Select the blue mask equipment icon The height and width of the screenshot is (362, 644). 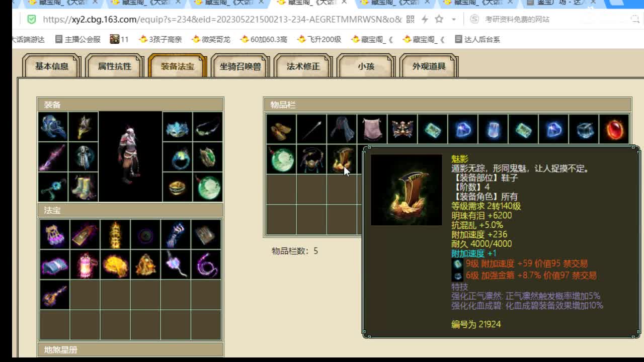[x=178, y=127]
